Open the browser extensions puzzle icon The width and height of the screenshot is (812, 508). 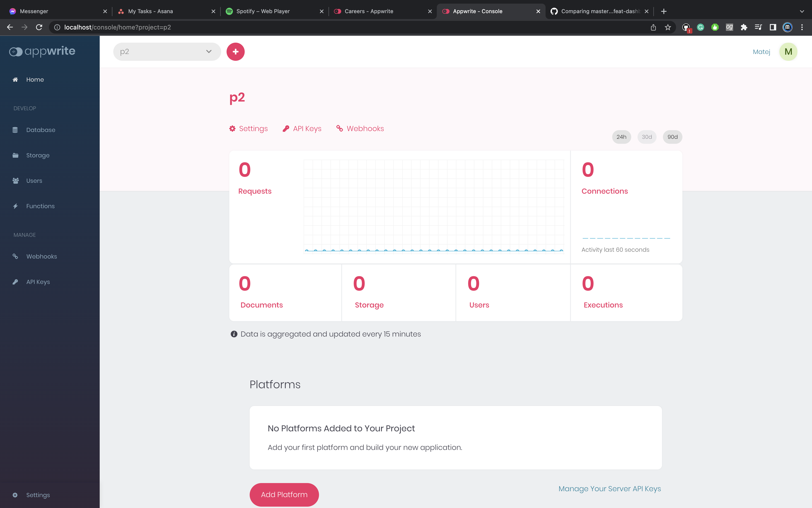click(x=744, y=27)
